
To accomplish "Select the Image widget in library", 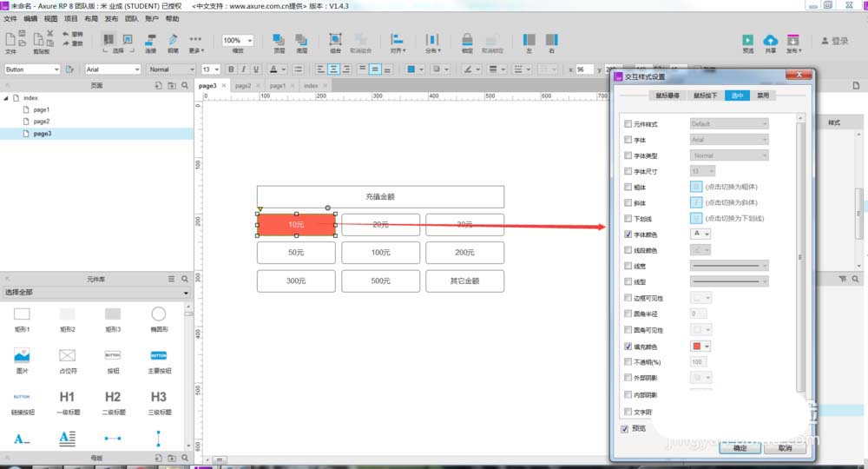I will point(22,355).
